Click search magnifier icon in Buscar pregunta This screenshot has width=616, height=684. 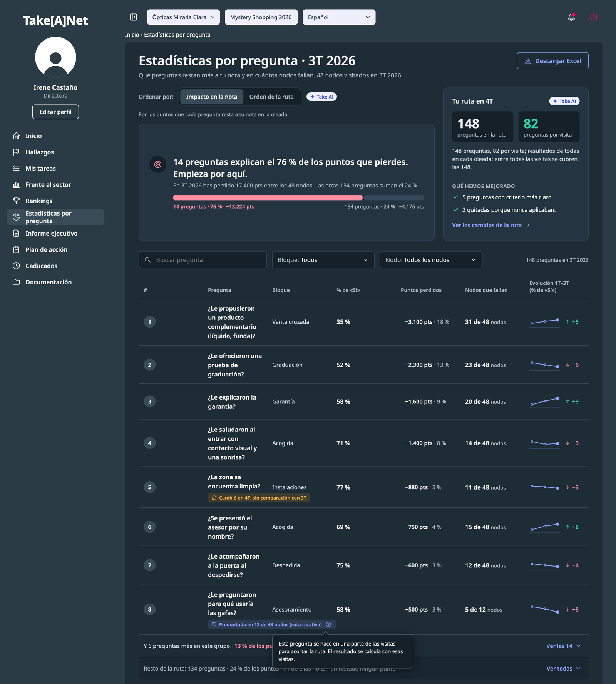(x=147, y=260)
